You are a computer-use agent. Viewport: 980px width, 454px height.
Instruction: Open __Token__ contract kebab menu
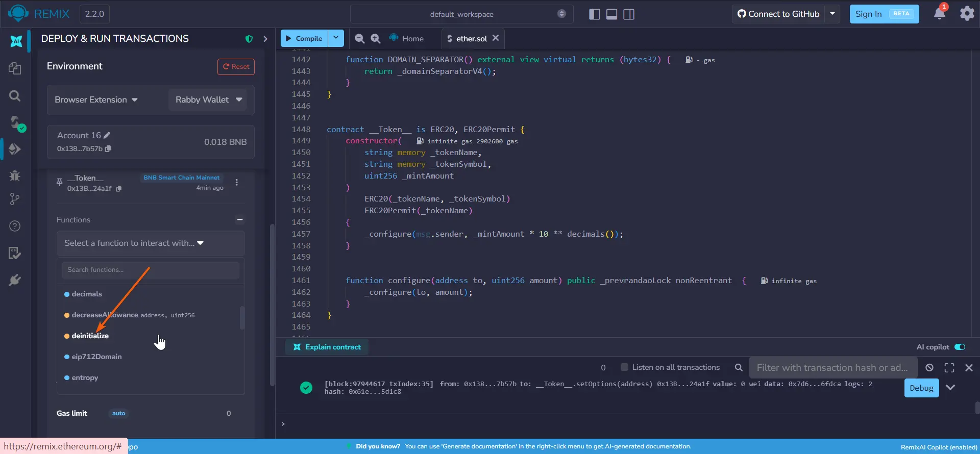(236, 183)
